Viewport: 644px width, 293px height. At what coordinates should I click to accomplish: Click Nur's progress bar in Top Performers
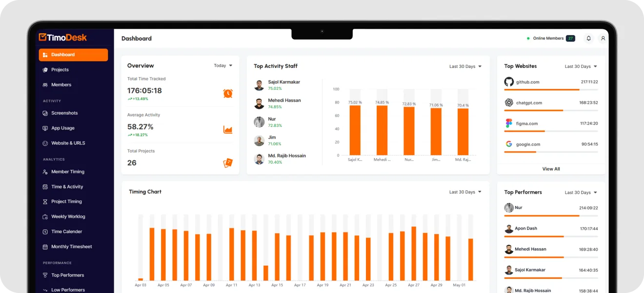click(x=551, y=216)
